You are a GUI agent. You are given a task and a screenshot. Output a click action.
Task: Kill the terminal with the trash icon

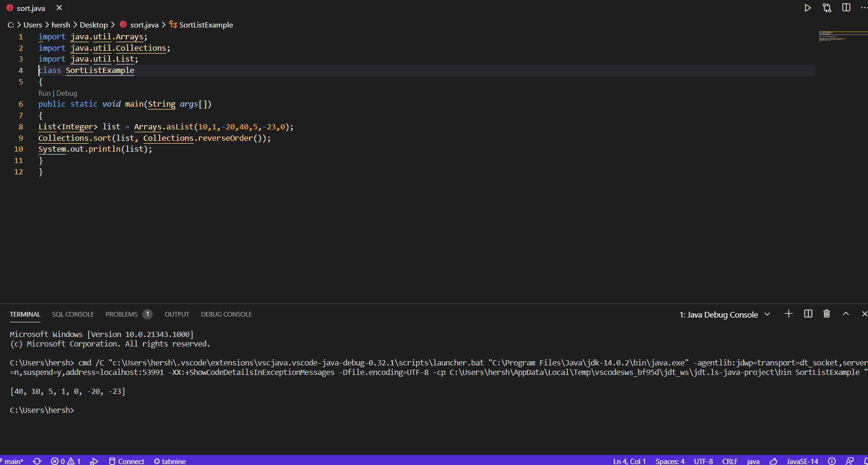pos(827,314)
